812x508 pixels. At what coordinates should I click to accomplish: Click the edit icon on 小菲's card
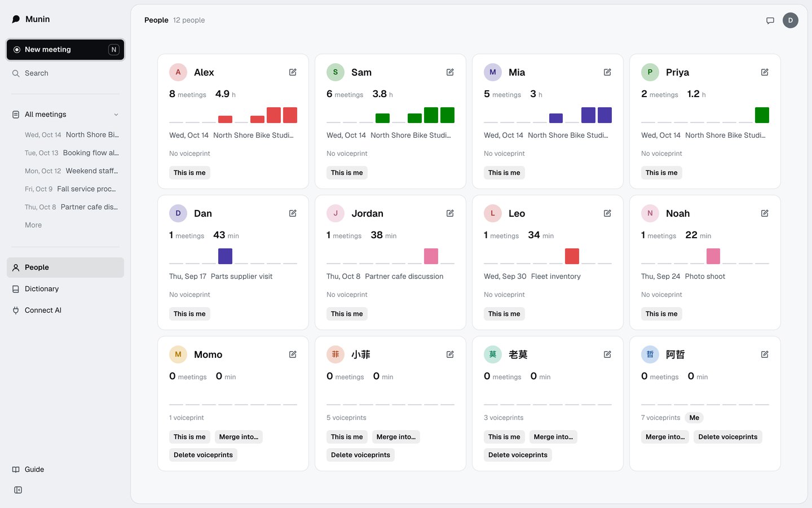[x=450, y=354]
